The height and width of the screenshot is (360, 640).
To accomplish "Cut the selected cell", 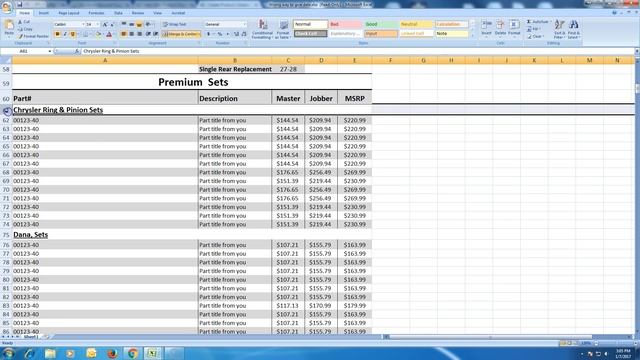I will [x=24, y=22].
